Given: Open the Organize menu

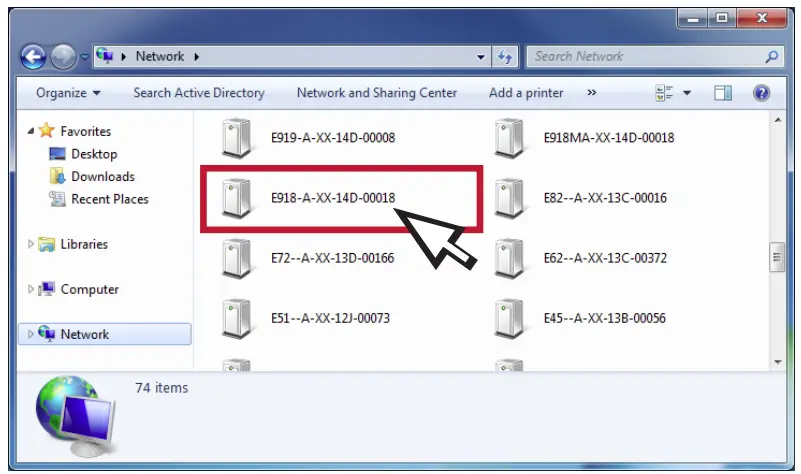Looking at the screenshot, I should coord(68,93).
